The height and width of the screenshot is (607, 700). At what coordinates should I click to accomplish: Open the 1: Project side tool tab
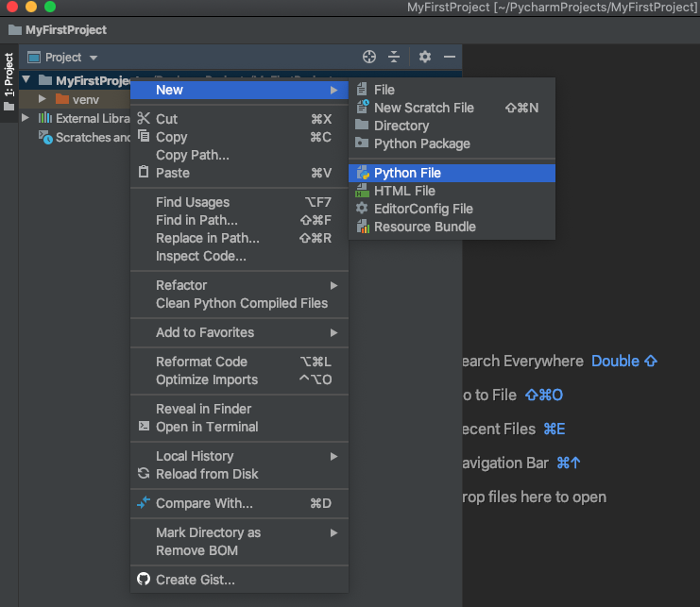9,82
